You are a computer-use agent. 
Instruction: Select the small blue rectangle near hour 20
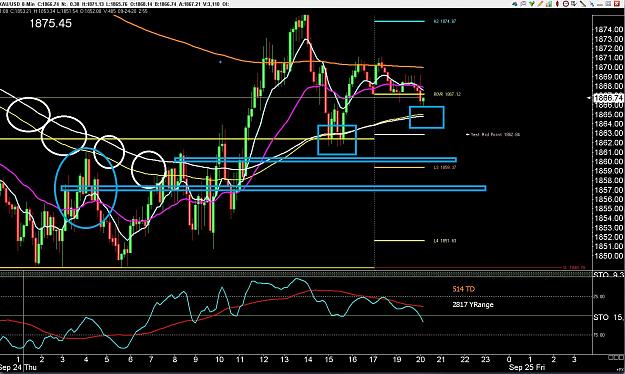[x=426, y=117]
